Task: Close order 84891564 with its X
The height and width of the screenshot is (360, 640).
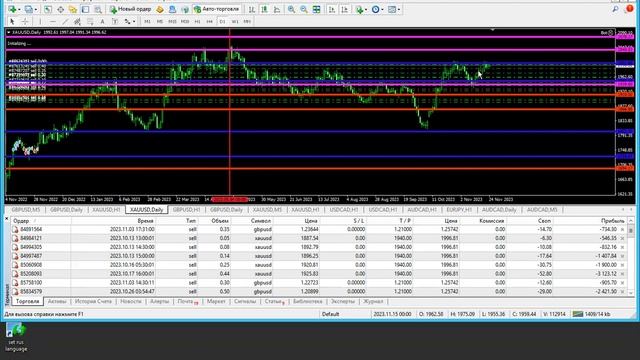Action: pos(622,229)
